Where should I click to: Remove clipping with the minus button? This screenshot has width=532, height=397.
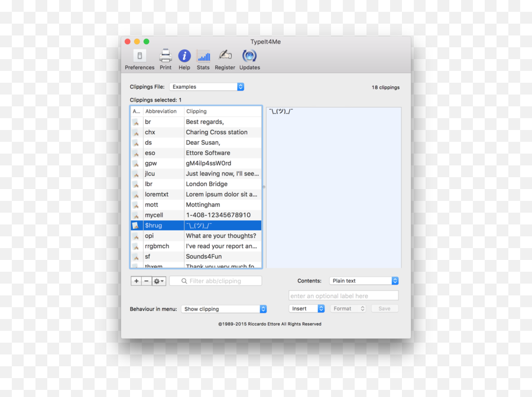click(x=146, y=281)
